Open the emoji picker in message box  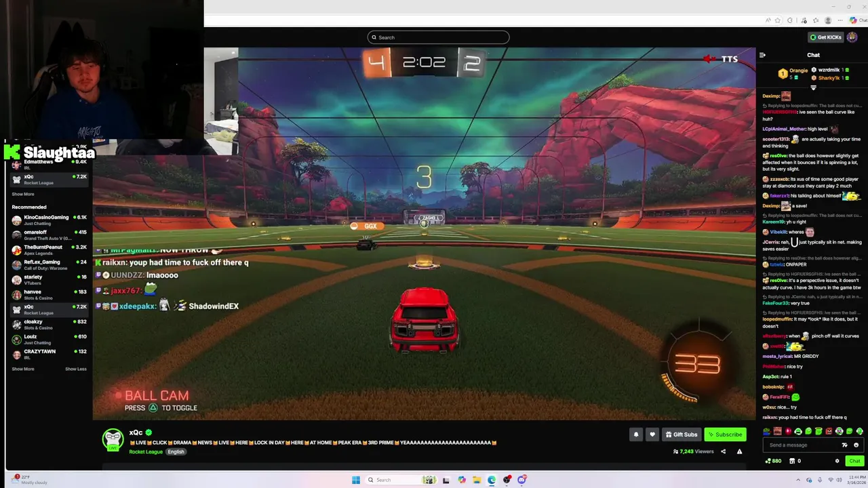point(856,445)
